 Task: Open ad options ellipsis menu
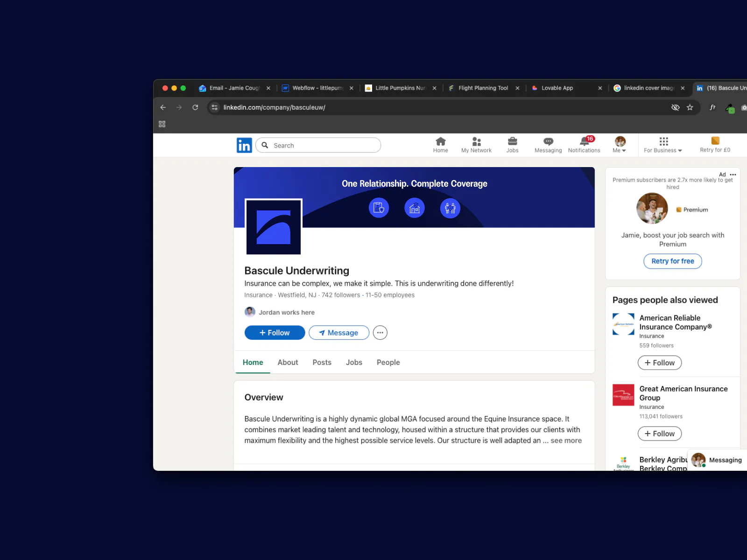tap(733, 175)
